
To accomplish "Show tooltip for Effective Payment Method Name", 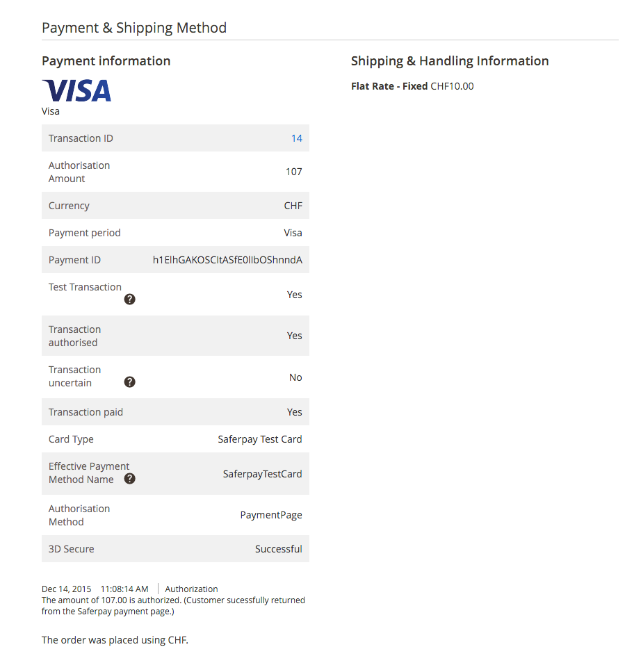I will pyautogui.click(x=129, y=479).
